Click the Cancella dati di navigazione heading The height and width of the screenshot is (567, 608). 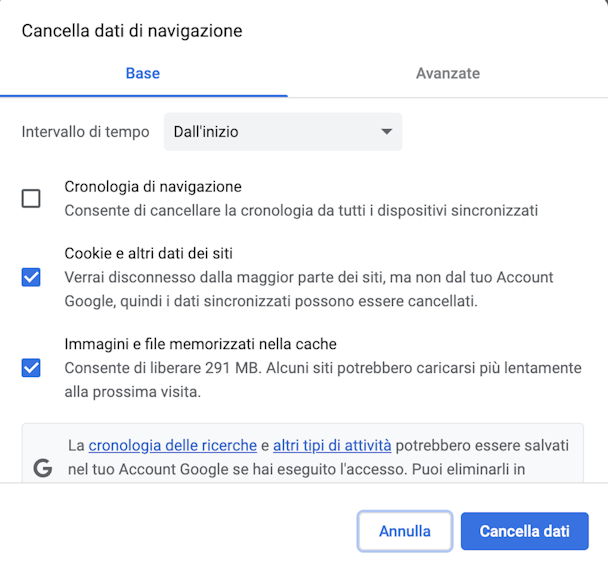[x=132, y=31]
